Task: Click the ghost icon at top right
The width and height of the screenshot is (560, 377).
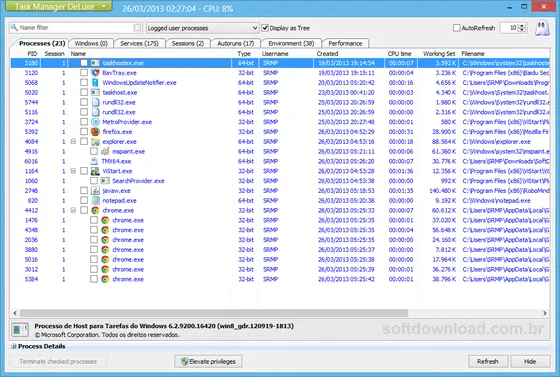Action: tap(542, 28)
